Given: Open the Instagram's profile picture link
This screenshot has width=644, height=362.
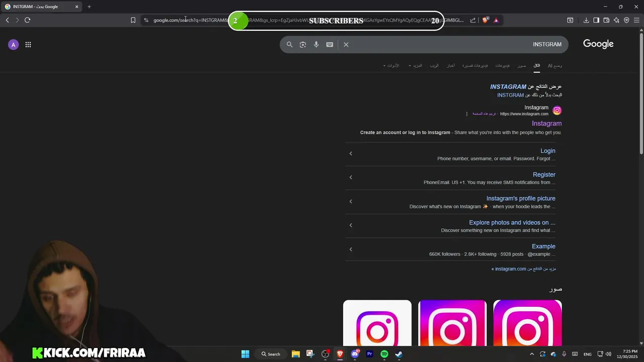Looking at the screenshot, I should [521, 199].
